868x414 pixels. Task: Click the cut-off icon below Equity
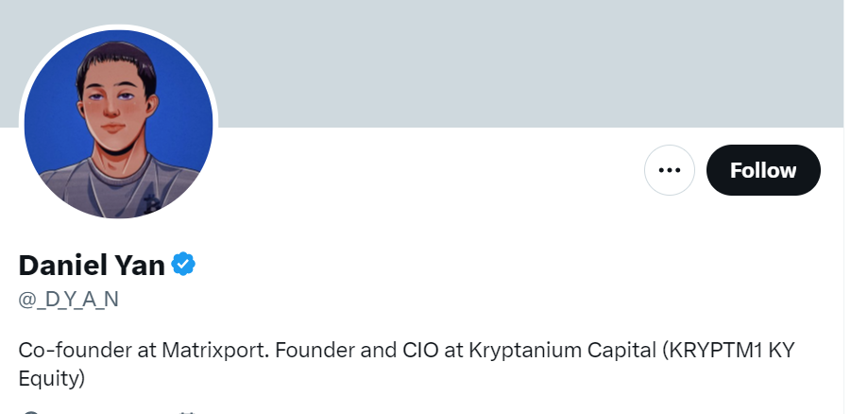pos(31,411)
